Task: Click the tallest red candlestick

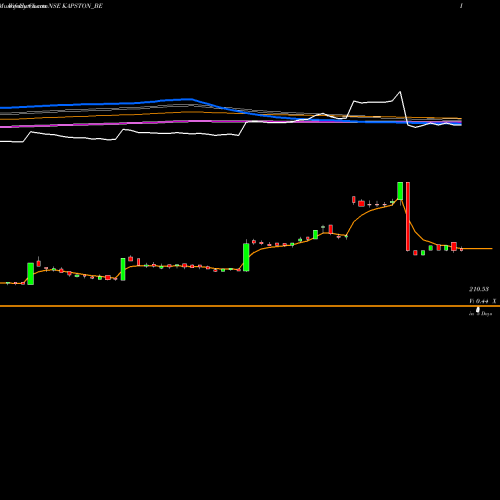Action: 408,216
